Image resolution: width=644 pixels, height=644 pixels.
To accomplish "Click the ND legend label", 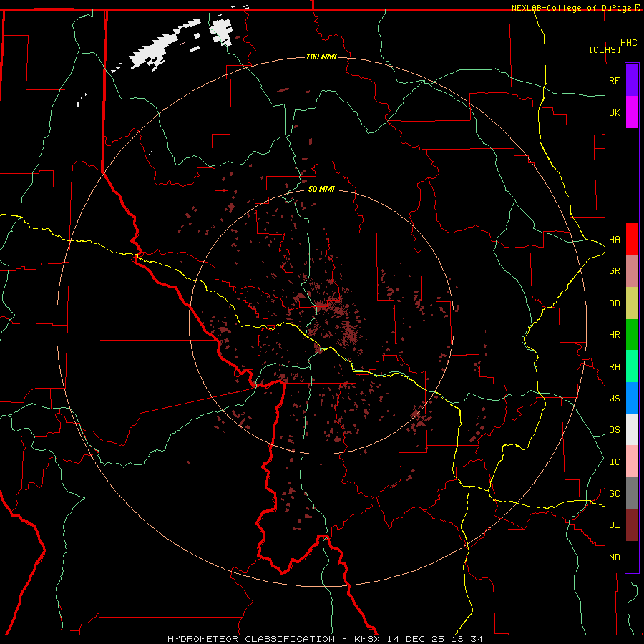I will (x=614, y=557).
